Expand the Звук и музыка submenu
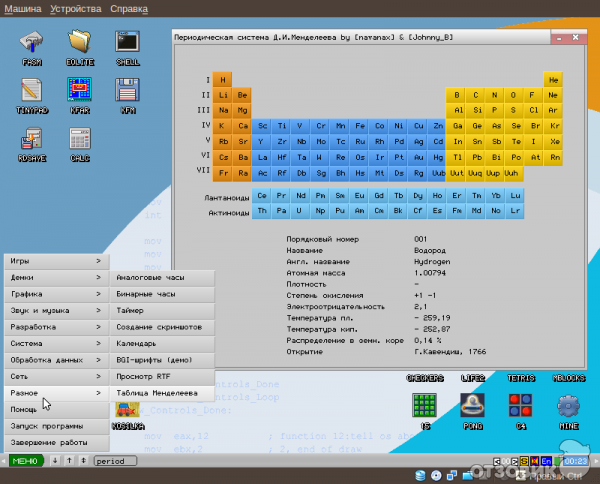This screenshot has height=484, width=600. click(x=55, y=310)
